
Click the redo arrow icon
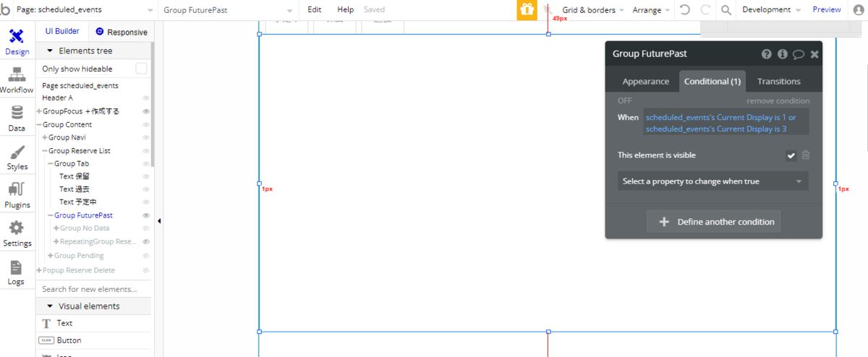705,10
